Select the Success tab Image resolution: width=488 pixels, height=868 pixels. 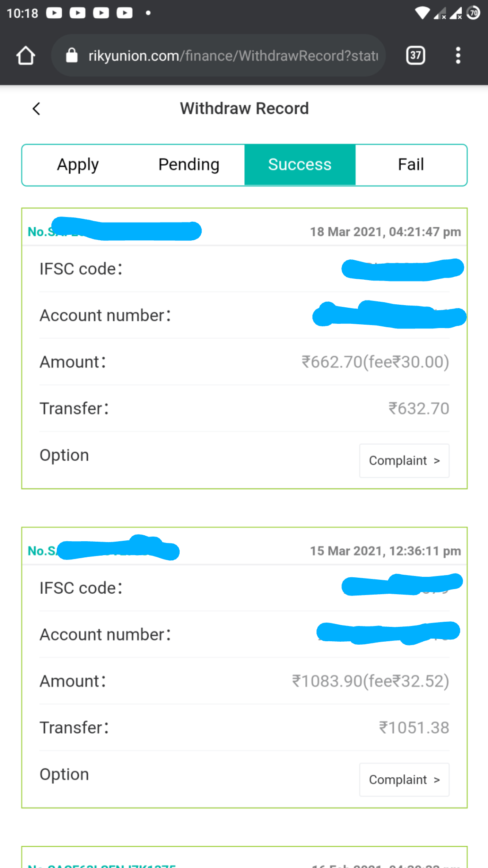300,164
